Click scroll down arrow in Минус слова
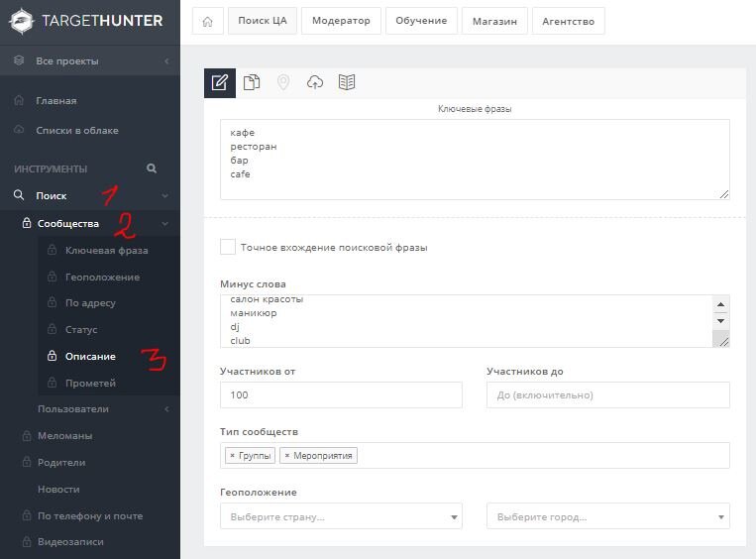 pos(720,321)
